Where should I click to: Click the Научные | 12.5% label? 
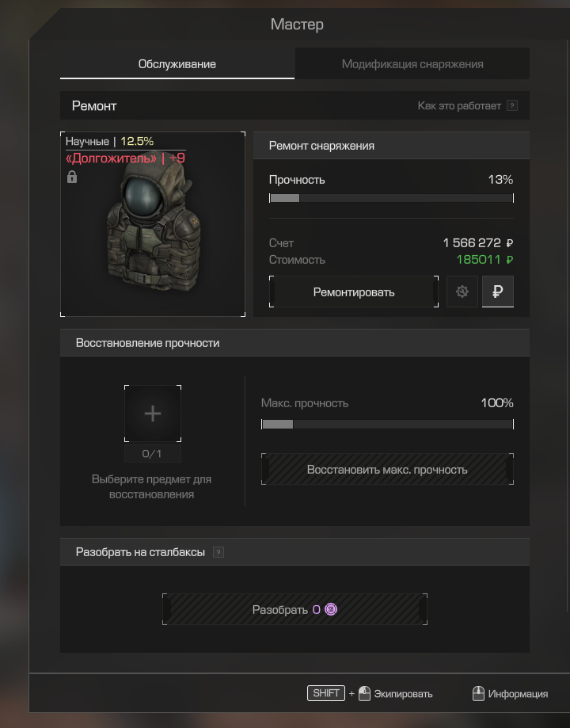point(109,141)
